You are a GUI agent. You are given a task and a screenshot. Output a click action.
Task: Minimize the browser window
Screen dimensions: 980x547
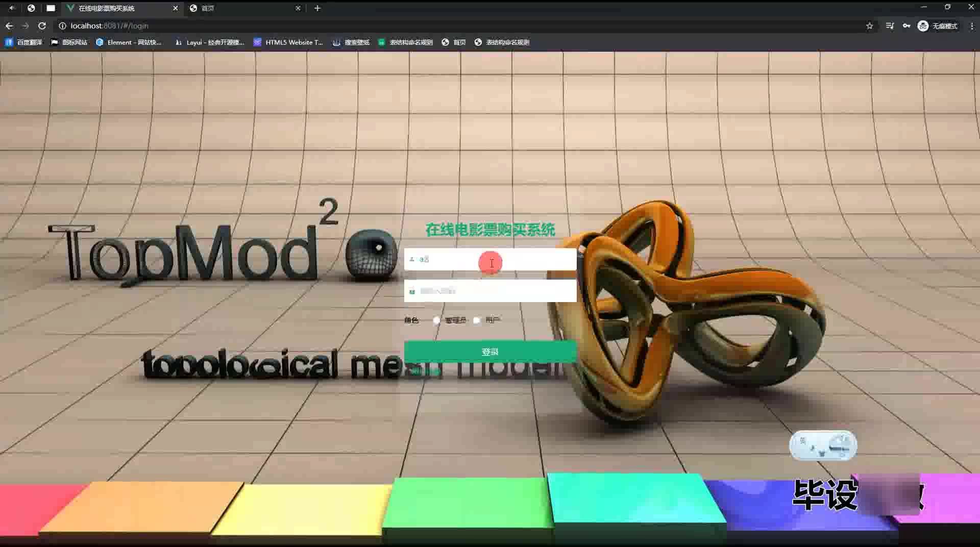coord(923,7)
